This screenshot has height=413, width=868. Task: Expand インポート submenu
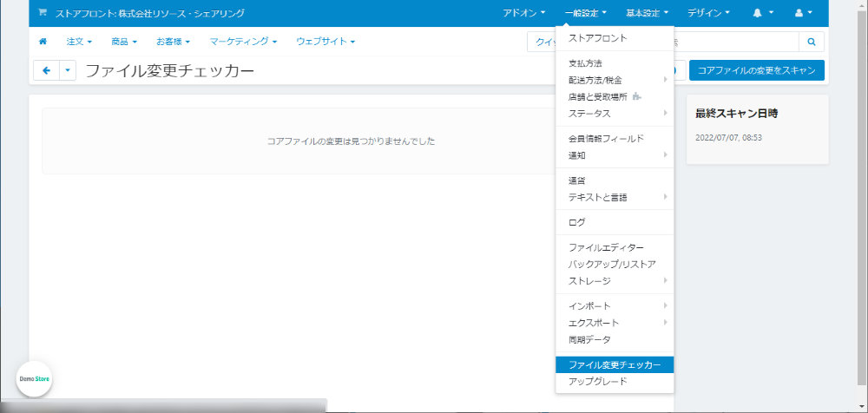click(615, 306)
